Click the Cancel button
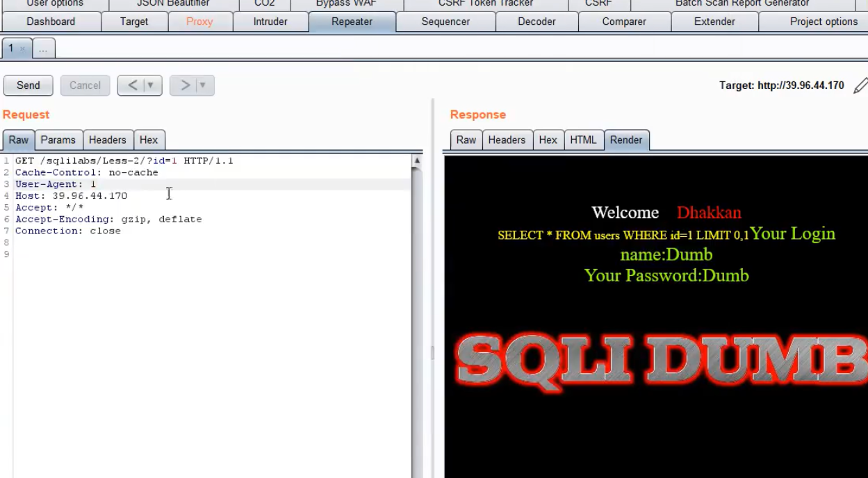Image resolution: width=868 pixels, height=478 pixels. point(85,85)
